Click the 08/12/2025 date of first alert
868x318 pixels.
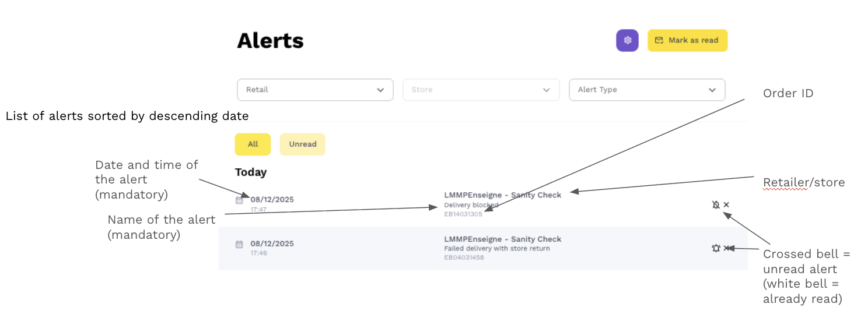[272, 200]
